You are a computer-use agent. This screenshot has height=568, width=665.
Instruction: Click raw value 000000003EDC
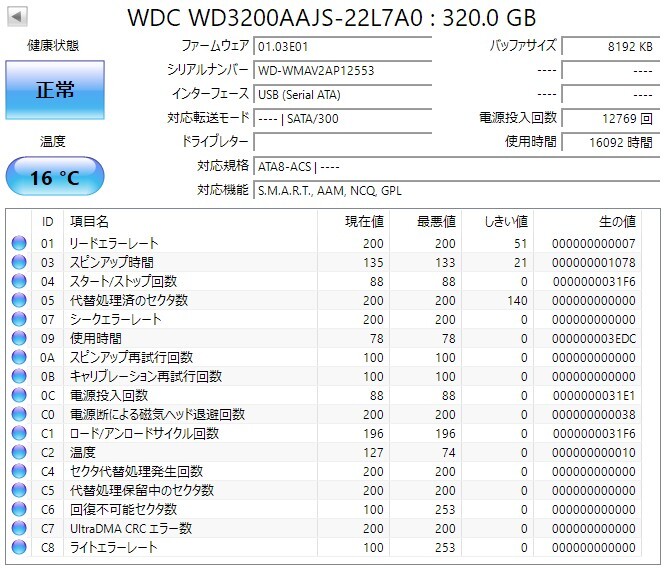[594, 339]
